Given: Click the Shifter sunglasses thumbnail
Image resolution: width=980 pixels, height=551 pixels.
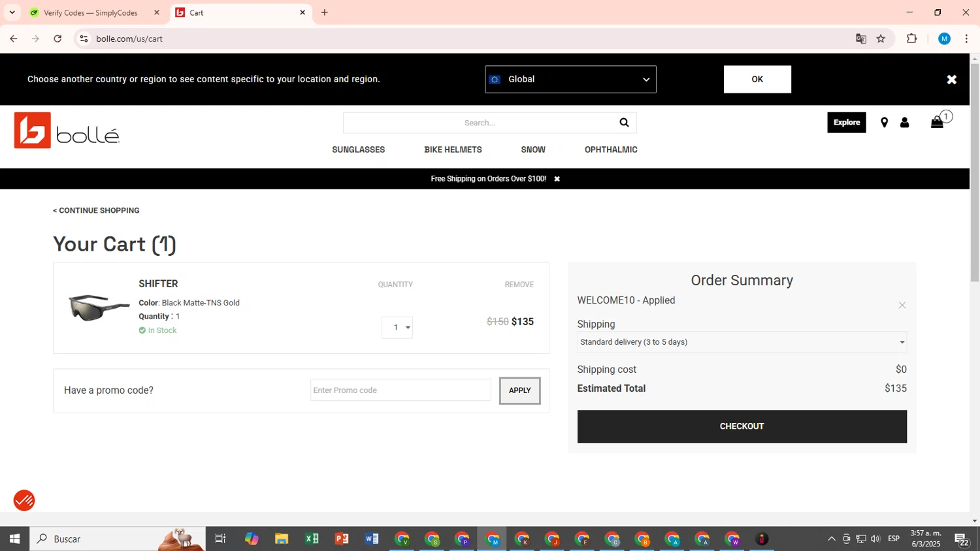Looking at the screenshot, I should coord(99,307).
